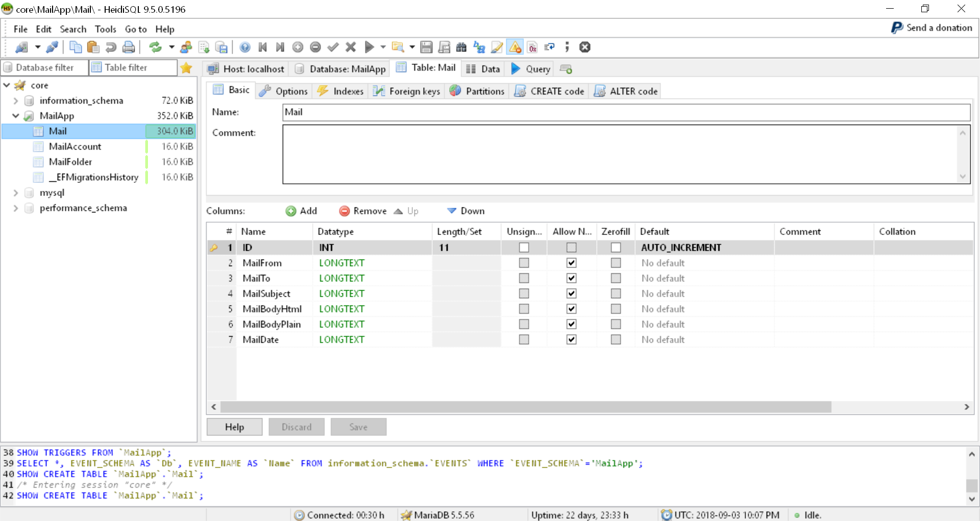Click the Add column button
980x521 pixels.
pyautogui.click(x=302, y=211)
